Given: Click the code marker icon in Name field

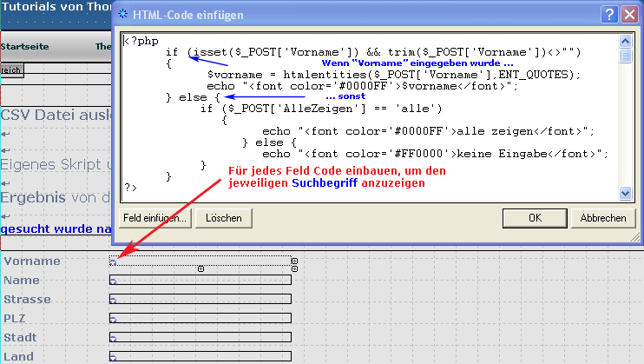Looking at the screenshot, I should [113, 281].
